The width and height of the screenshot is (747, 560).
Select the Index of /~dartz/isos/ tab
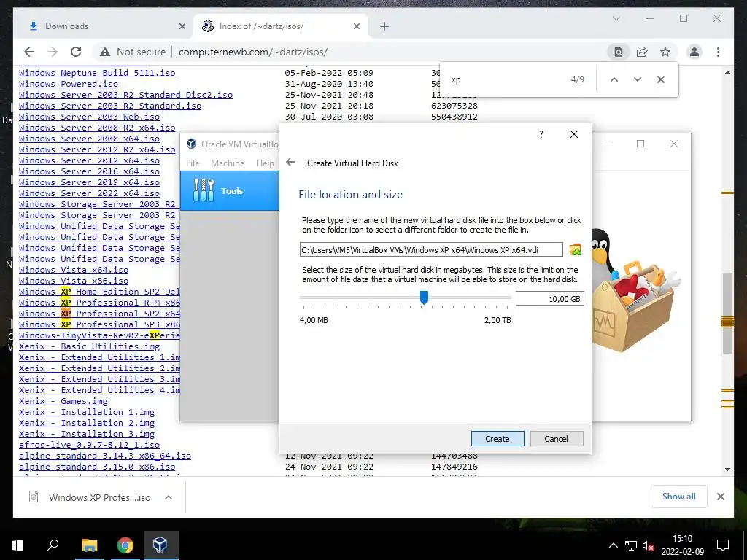(280, 26)
